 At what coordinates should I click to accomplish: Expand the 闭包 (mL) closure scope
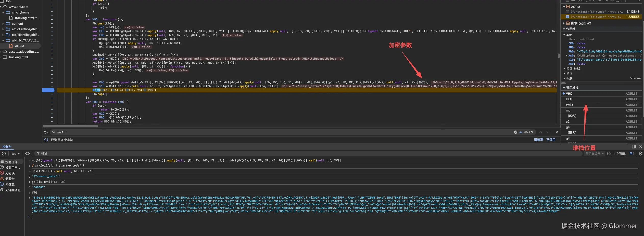pos(564,68)
